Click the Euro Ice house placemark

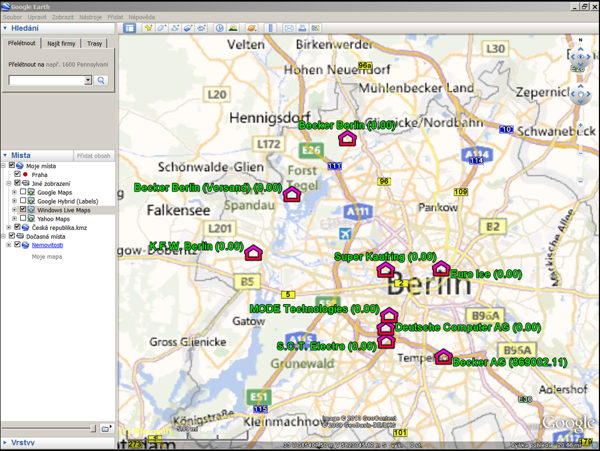441,268
